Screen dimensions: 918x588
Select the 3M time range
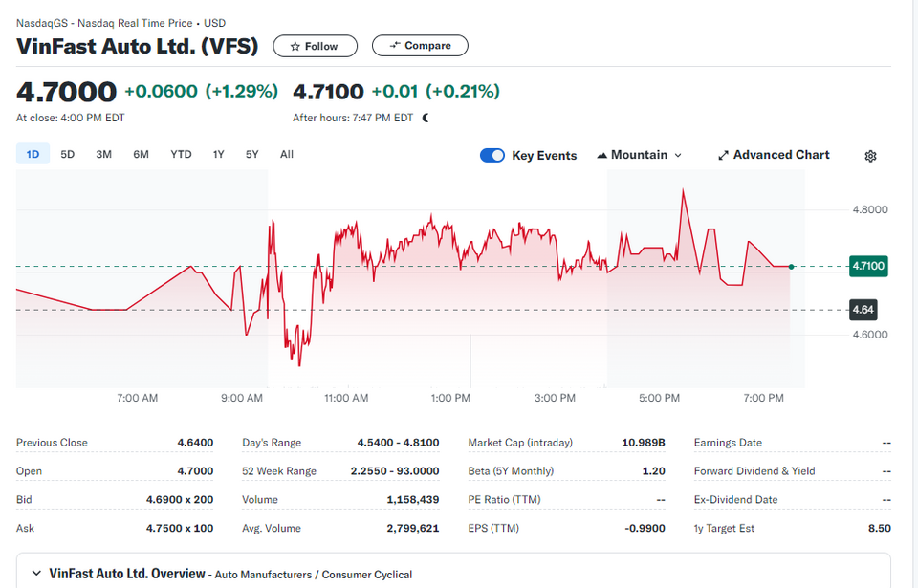coord(103,154)
